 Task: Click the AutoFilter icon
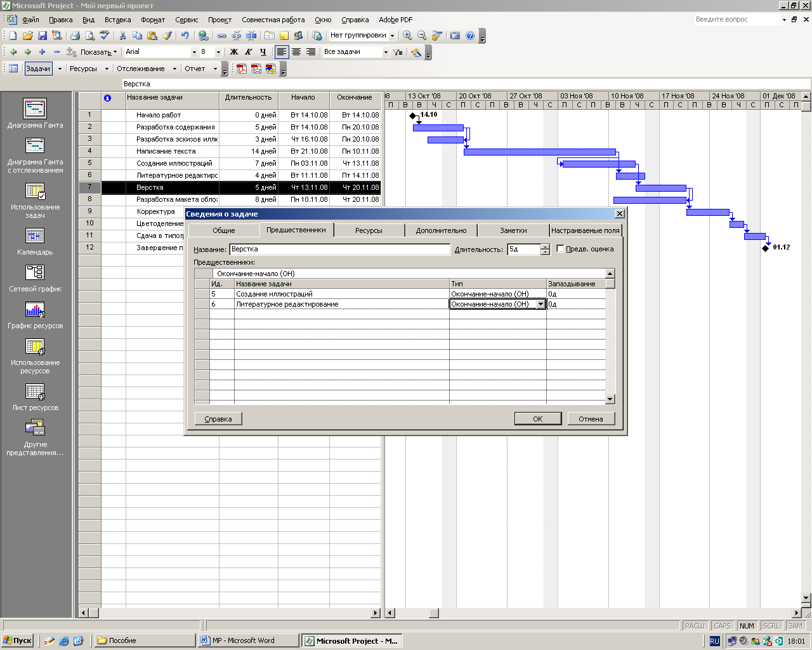(x=398, y=52)
